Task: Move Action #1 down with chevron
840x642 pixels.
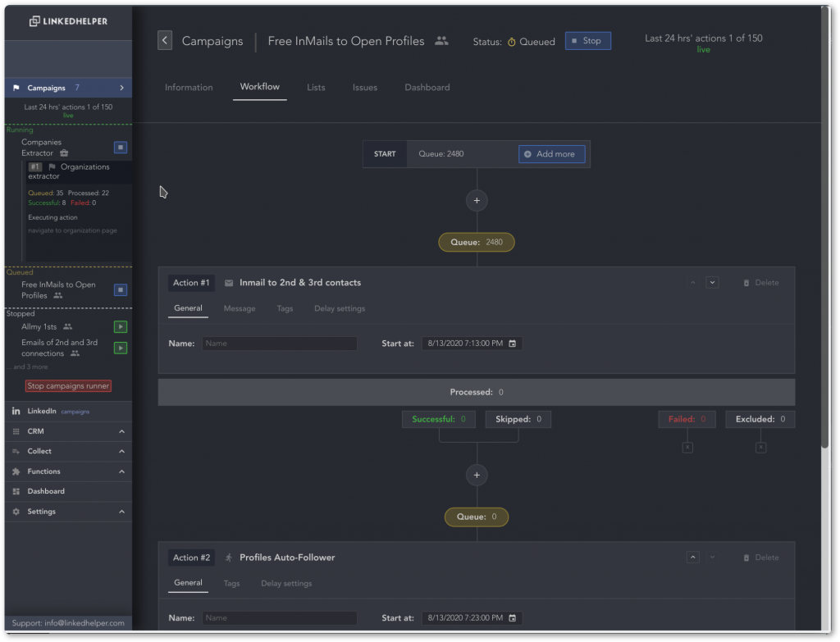Action: 712,283
